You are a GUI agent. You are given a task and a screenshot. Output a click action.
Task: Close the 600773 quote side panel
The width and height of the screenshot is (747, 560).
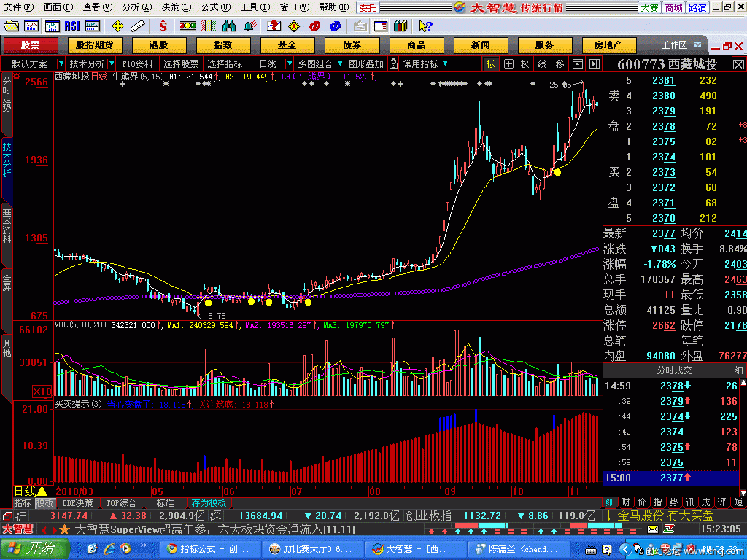click(738, 64)
